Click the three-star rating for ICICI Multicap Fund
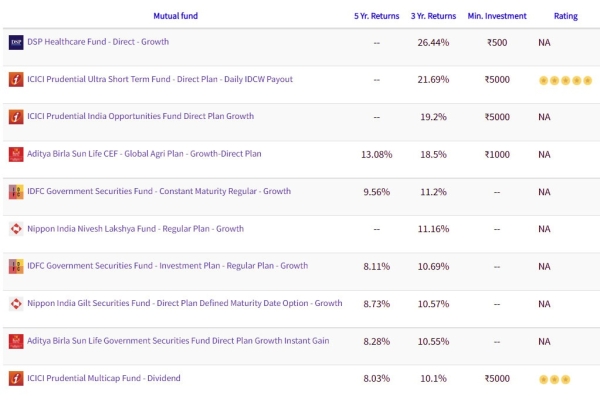The width and height of the screenshot is (600, 401). pos(553,379)
